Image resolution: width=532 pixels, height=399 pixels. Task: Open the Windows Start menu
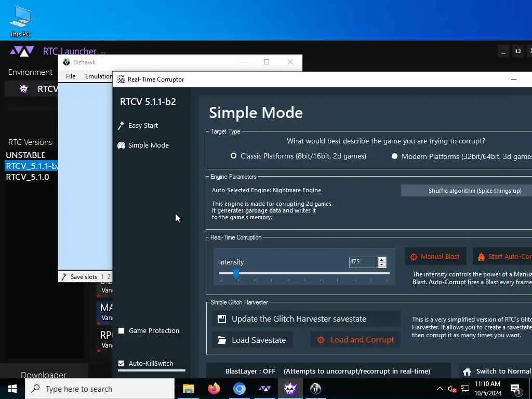[12, 389]
